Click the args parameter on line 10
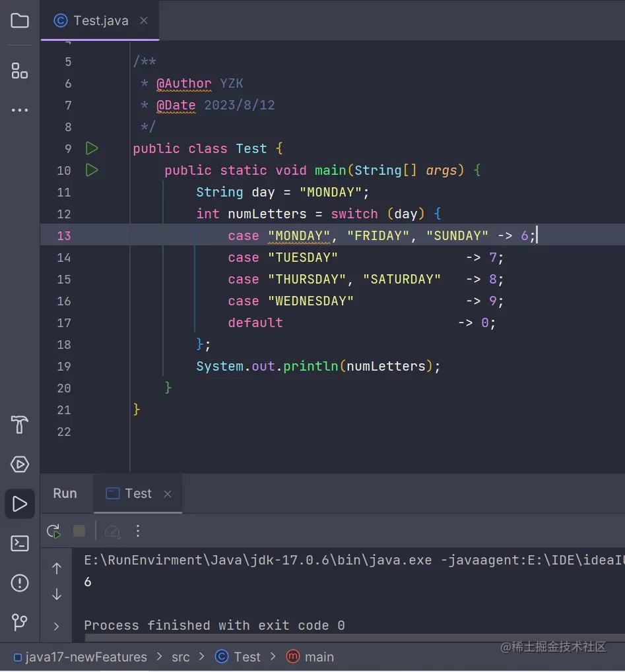This screenshot has height=672, width=625. point(442,171)
